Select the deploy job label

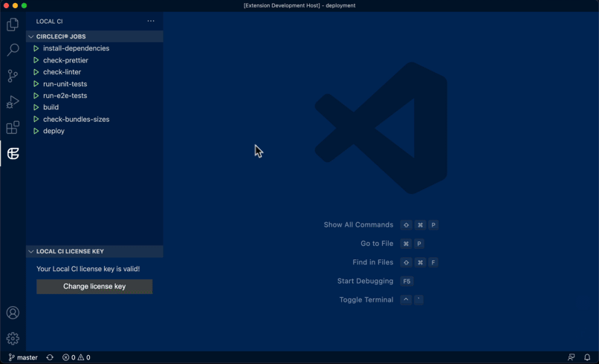click(x=54, y=131)
